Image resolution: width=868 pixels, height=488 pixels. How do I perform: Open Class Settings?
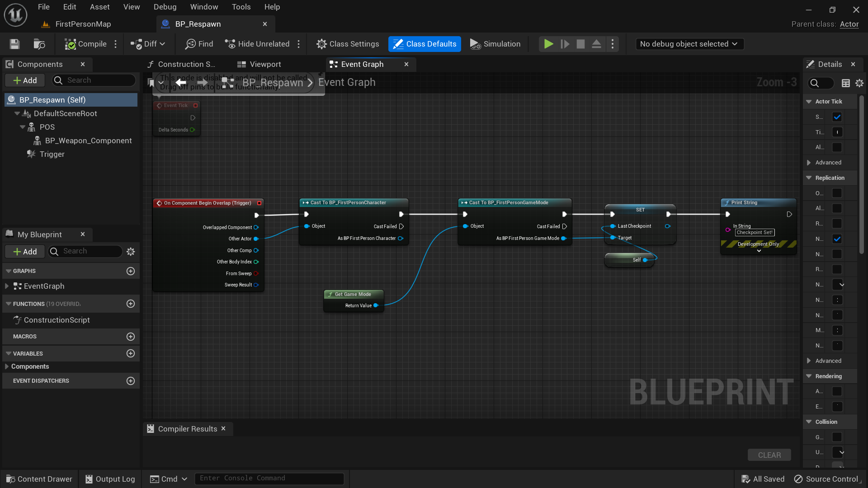click(348, 44)
